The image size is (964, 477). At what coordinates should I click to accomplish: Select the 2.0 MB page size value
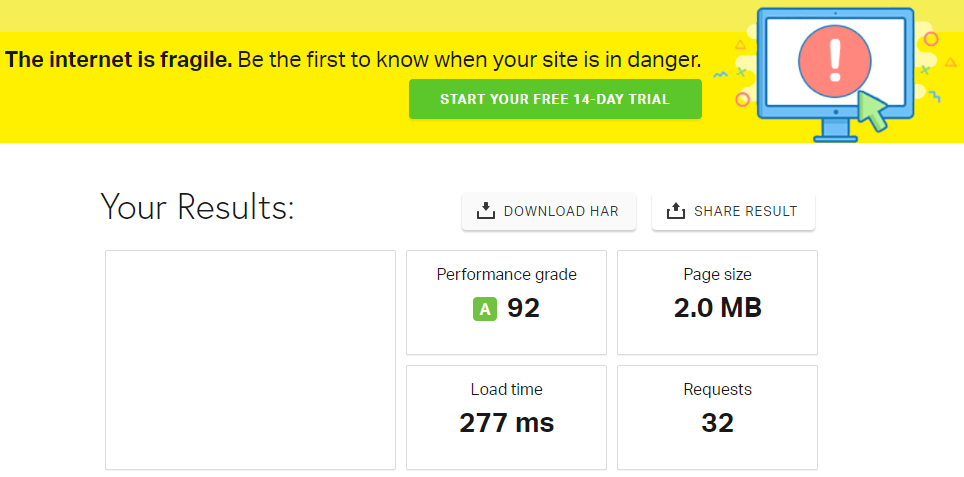tap(717, 308)
